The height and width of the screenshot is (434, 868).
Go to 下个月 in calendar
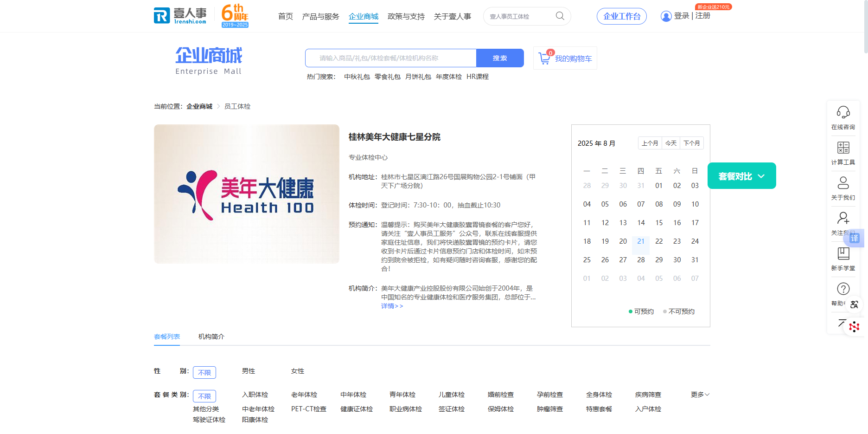point(692,143)
